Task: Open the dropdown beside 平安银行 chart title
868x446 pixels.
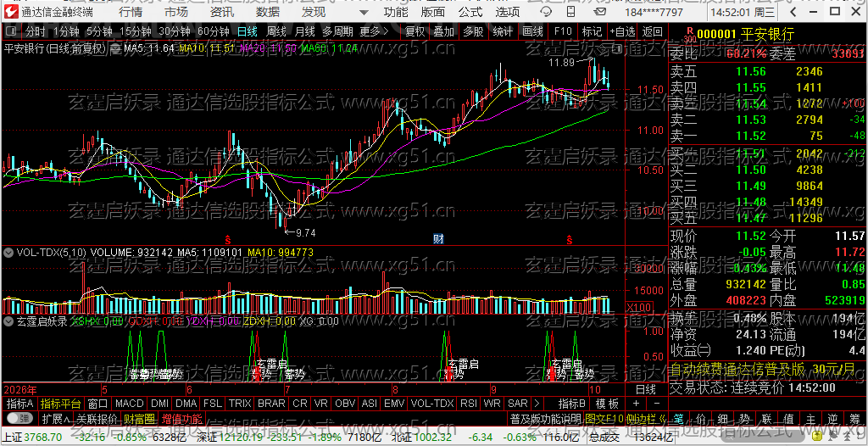Action: click(x=115, y=49)
